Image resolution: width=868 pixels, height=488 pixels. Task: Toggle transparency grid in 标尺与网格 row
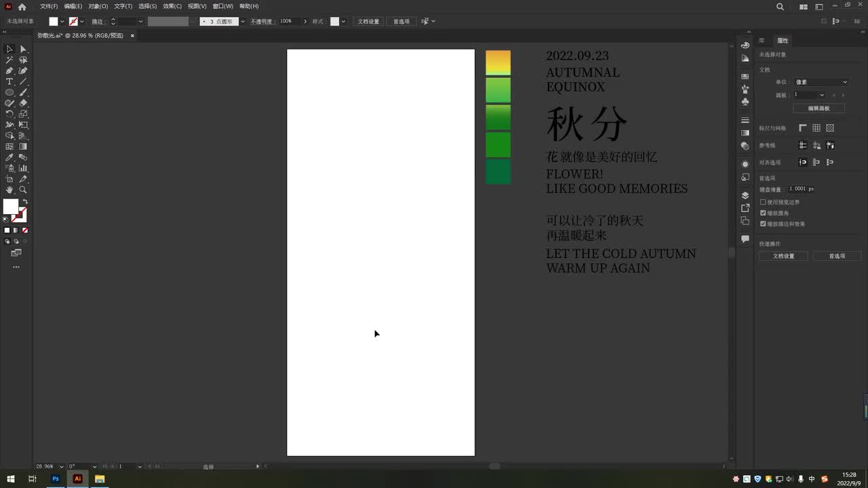[830, 128]
